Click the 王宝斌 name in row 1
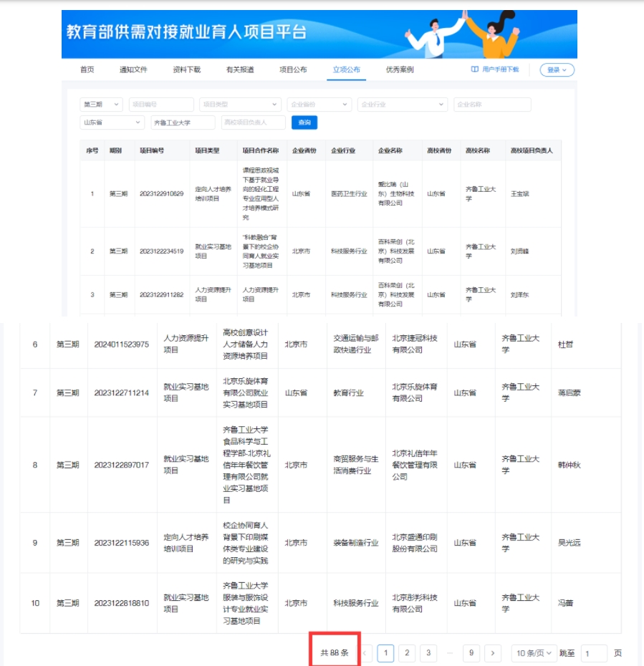 [x=519, y=193]
